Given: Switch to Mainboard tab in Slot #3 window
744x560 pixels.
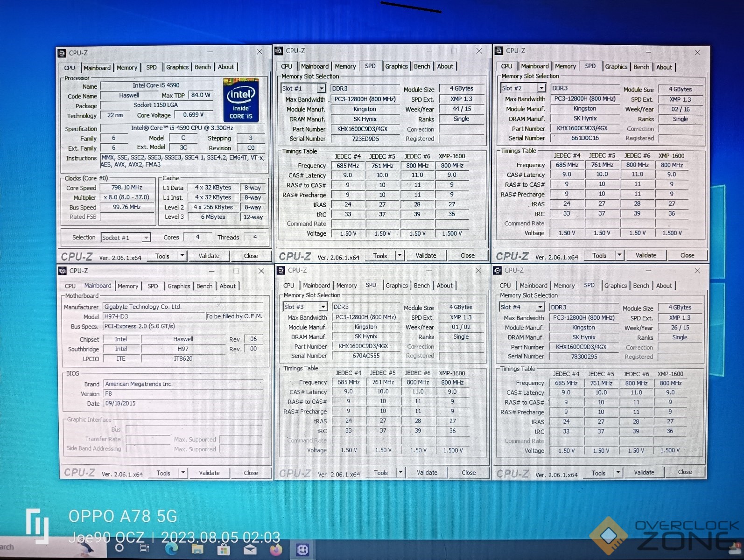Looking at the screenshot, I should pyautogui.click(x=316, y=286).
